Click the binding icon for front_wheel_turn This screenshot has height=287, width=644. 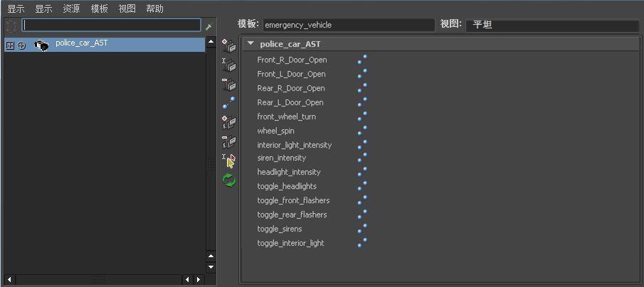point(361,117)
